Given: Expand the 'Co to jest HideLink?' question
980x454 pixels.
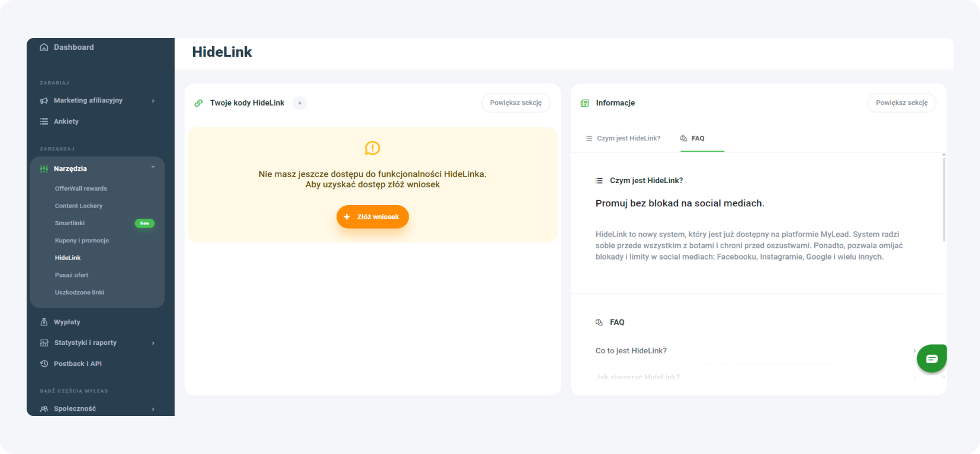Looking at the screenshot, I should 914,351.
